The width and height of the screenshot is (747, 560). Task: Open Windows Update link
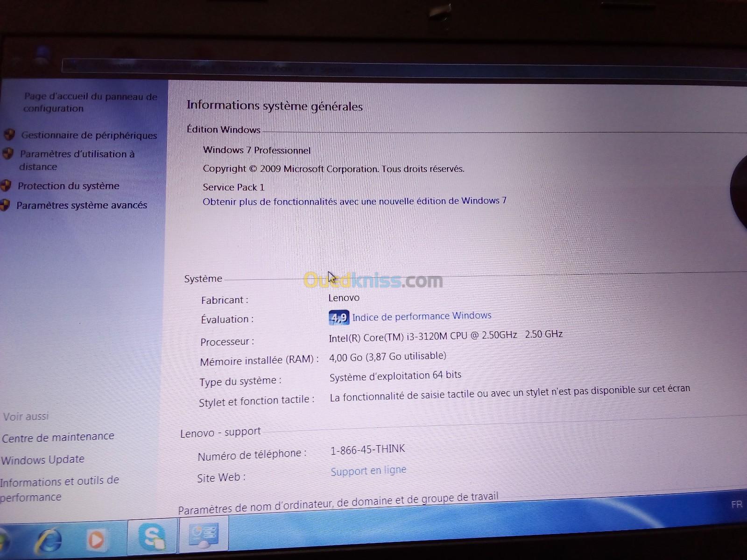tap(42, 460)
